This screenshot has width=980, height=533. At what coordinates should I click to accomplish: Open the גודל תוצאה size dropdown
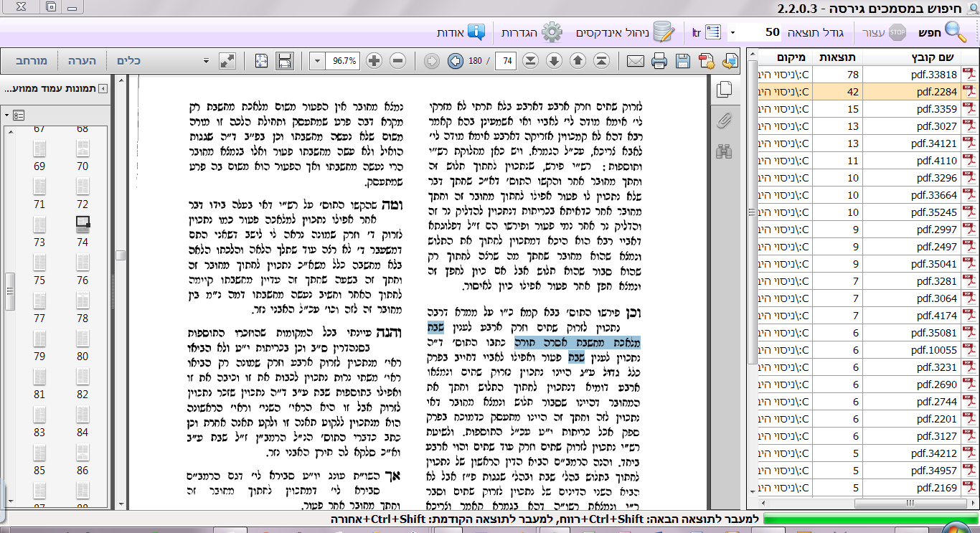pos(732,32)
